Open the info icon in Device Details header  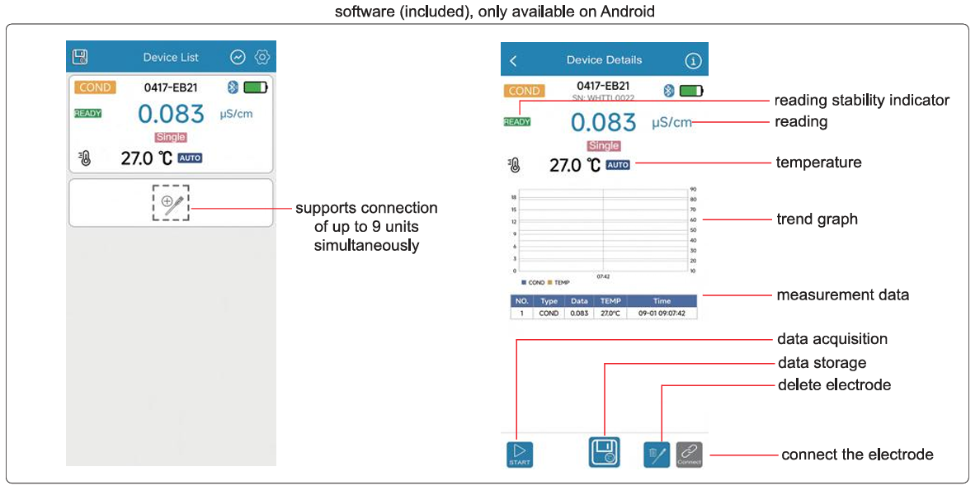(693, 60)
